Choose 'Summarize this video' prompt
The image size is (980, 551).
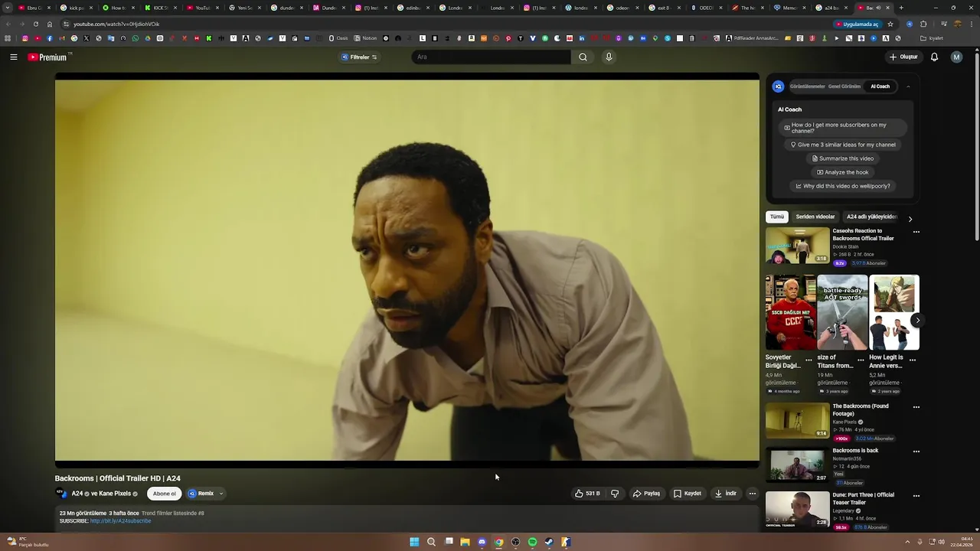(x=843, y=158)
